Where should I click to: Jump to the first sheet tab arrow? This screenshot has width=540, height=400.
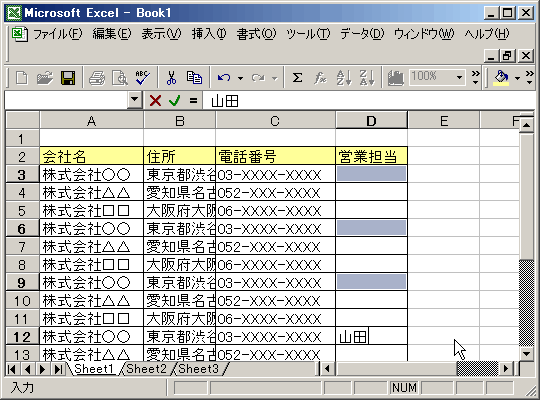click(12, 369)
